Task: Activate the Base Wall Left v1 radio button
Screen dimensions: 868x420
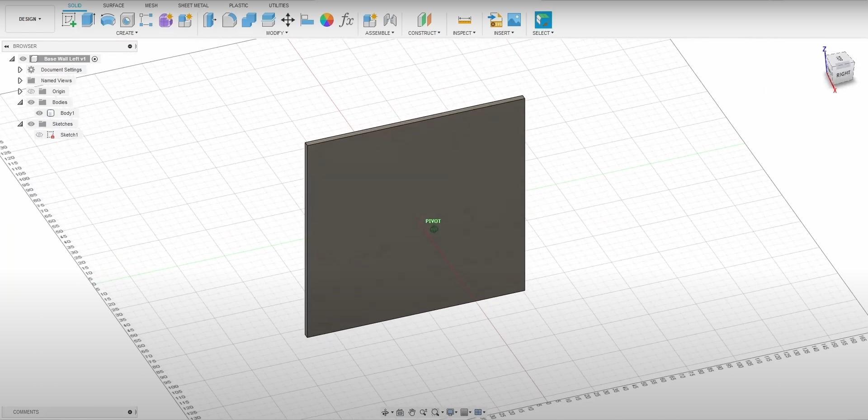Action: (x=94, y=59)
